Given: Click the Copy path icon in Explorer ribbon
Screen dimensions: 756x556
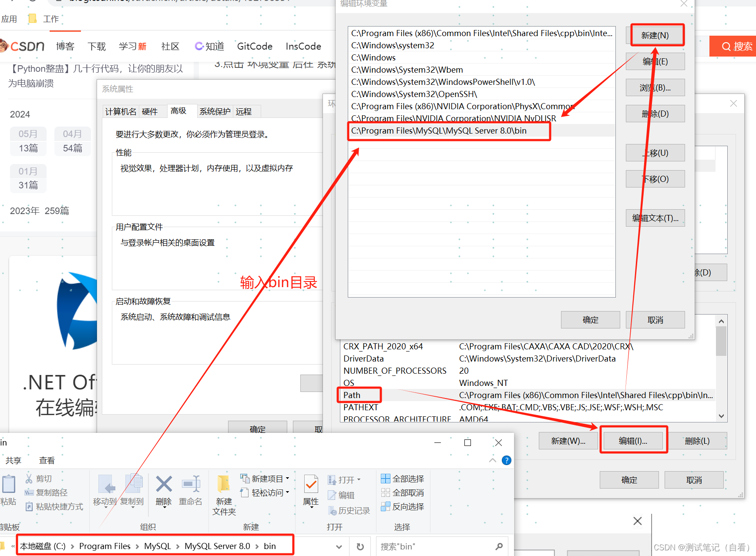Looking at the screenshot, I should 29,492.
